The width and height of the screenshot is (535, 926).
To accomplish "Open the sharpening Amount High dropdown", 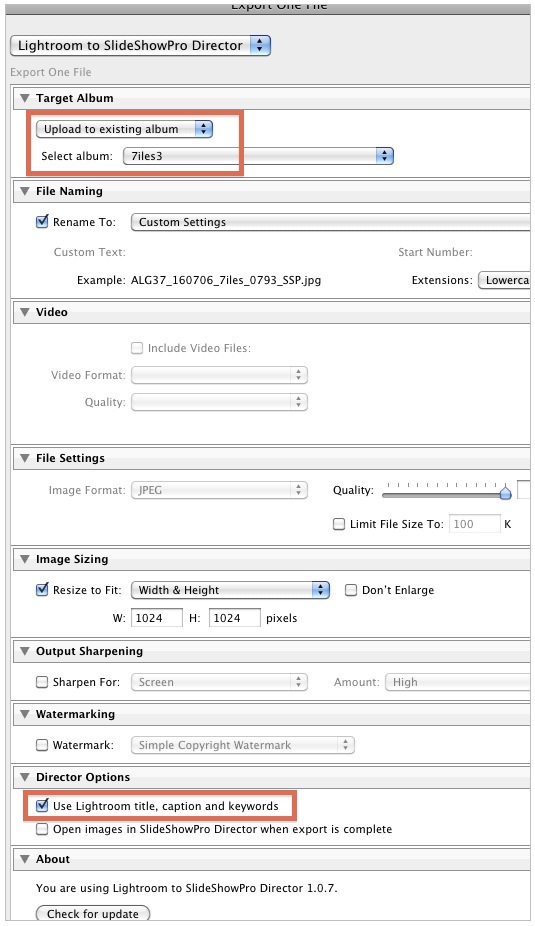I will (458, 682).
